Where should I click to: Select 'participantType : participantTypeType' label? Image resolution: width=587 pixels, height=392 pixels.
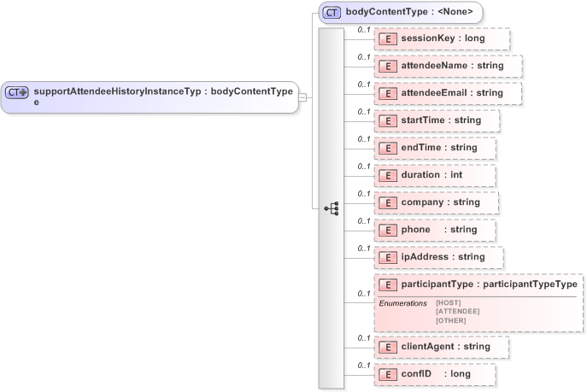coord(489,284)
